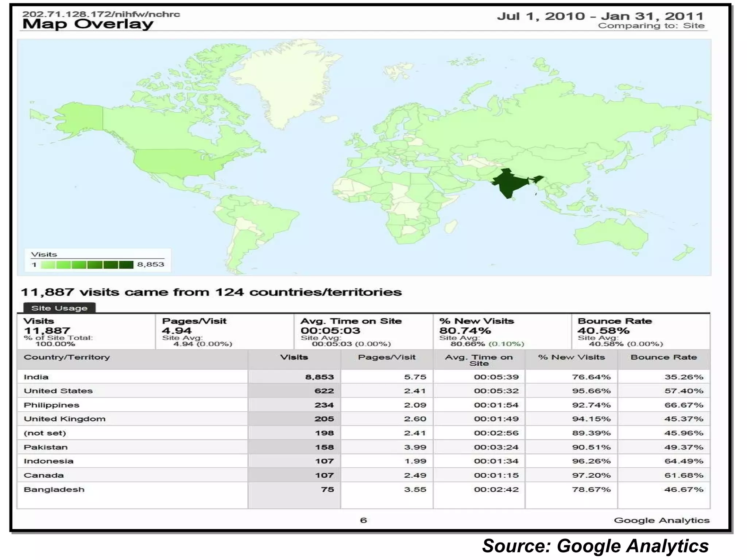Select the Site Usage tab

[59, 308]
